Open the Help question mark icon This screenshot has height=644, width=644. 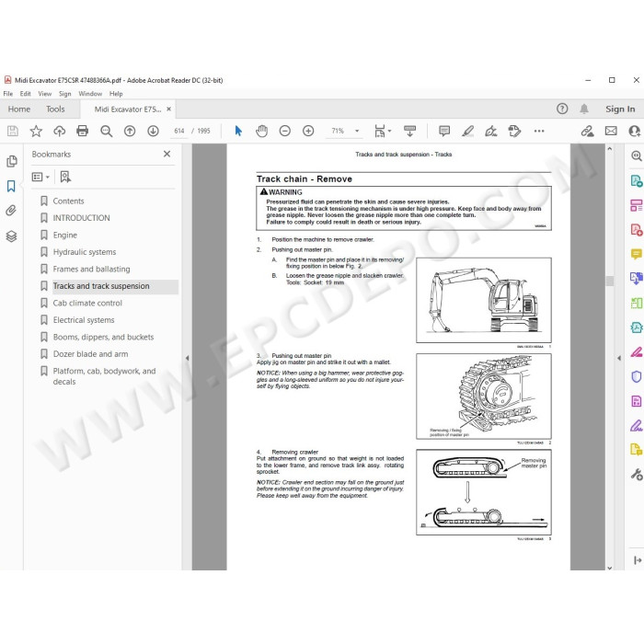point(562,109)
